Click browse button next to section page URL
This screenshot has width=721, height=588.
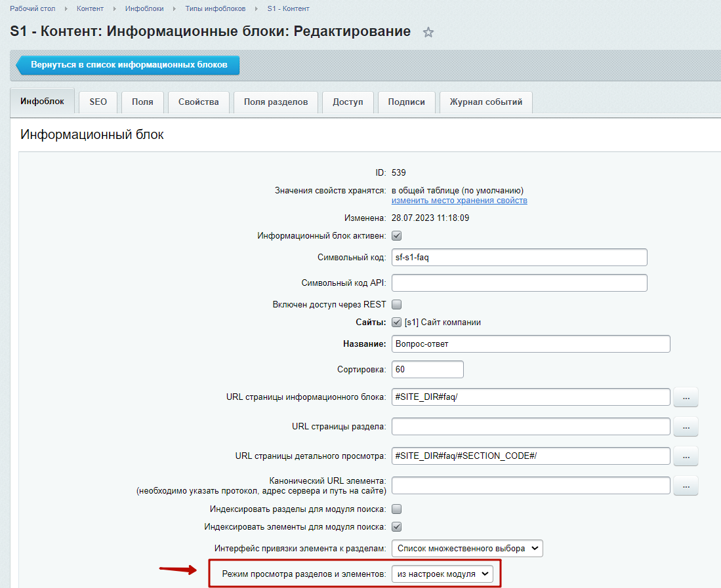click(x=686, y=427)
